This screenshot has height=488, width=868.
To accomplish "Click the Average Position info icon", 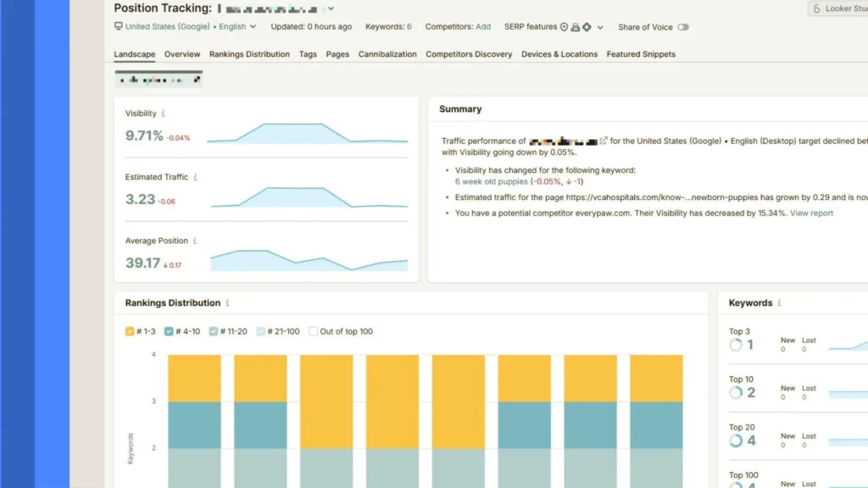I will tap(195, 241).
